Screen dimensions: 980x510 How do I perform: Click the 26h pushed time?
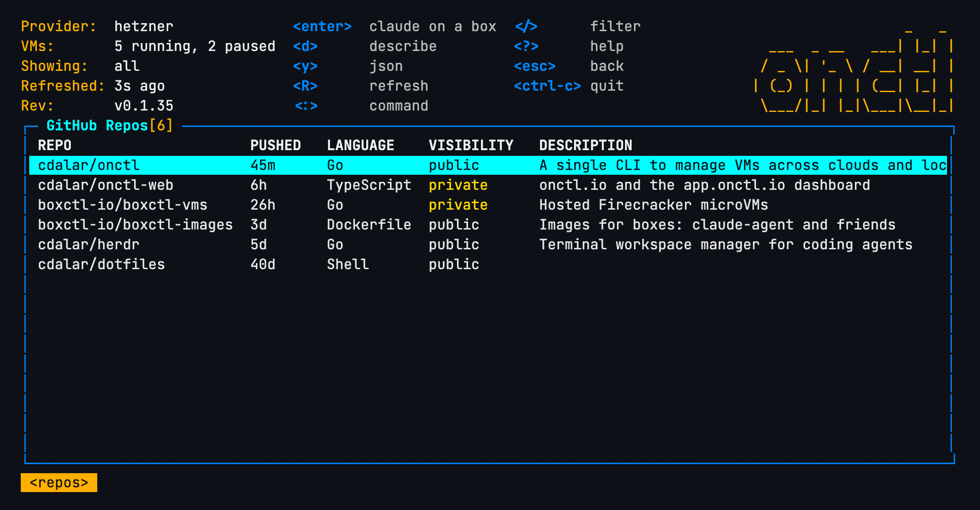[263, 205]
